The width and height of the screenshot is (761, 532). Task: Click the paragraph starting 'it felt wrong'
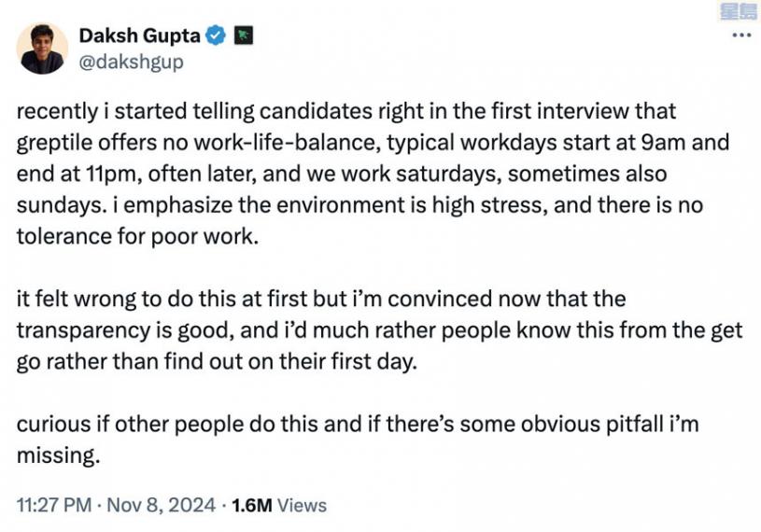point(373,330)
